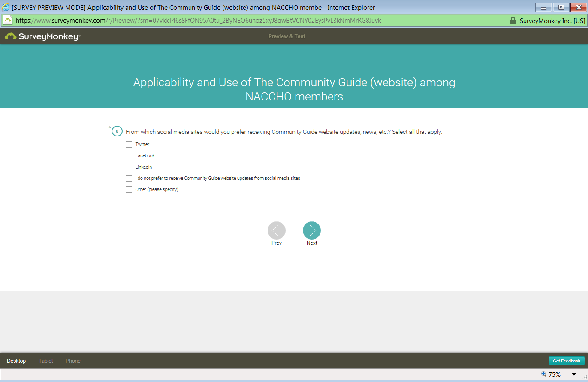Select the Desktop preview tab
Viewport: 588px width, 382px height.
point(16,361)
